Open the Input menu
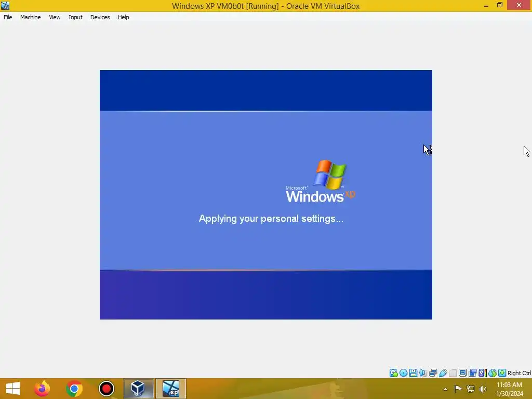 tap(75, 17)
